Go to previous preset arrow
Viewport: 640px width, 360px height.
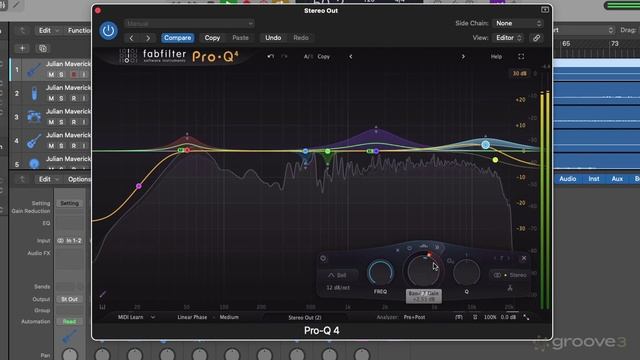[131, 38]
